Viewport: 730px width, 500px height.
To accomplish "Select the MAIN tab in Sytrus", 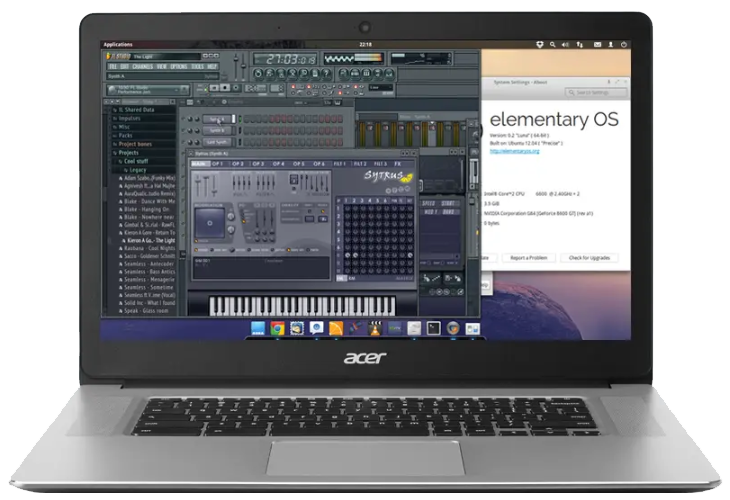I will (199, 164).
